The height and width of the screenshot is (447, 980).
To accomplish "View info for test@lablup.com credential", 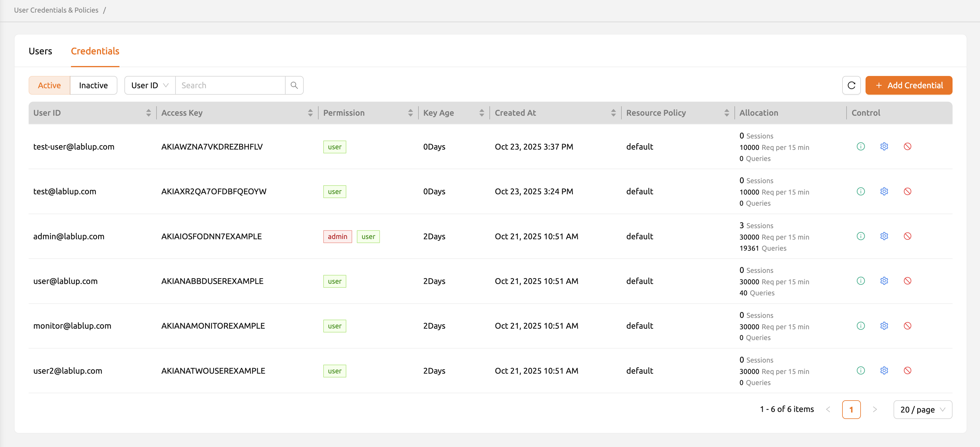I will coord(861,191).
